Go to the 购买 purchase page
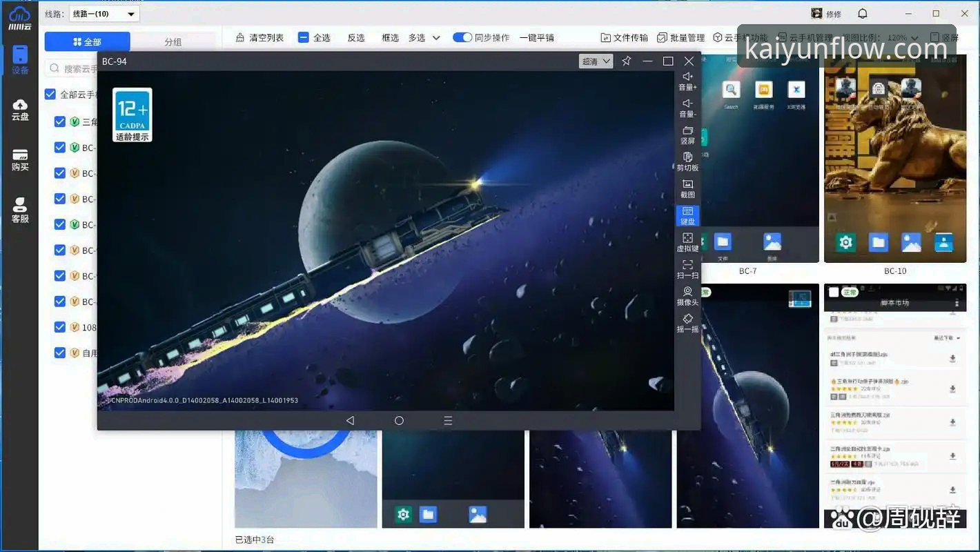Image resolution: width=980 pixels, height=552 pixels. coord(20,159)
